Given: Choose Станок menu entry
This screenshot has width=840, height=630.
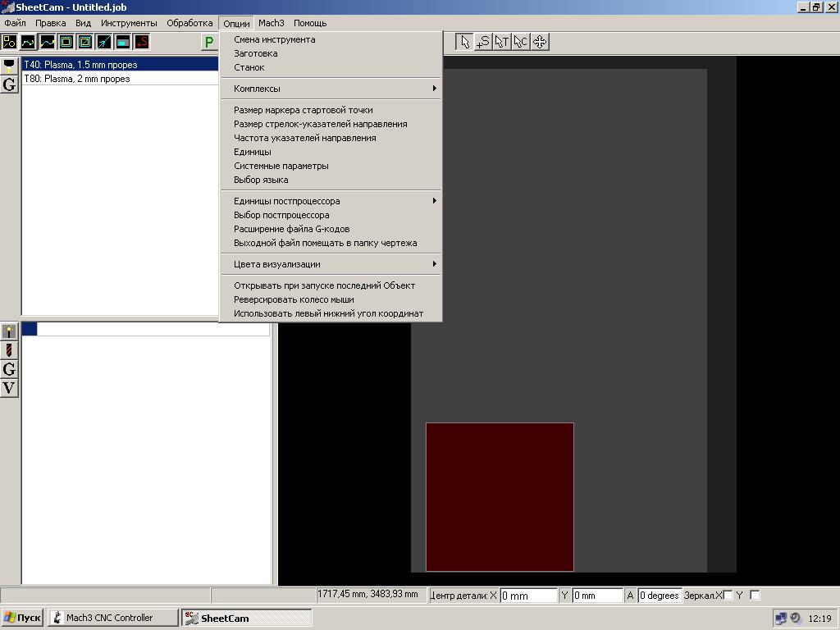Looking at the screenshot, I should [331, 67].
